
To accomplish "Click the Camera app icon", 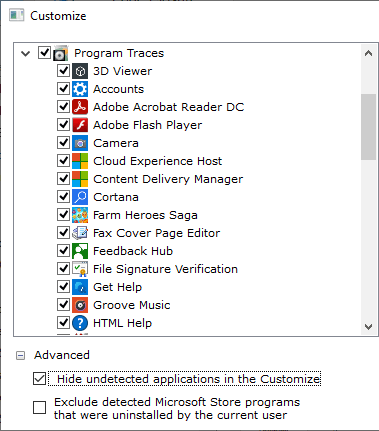I will (80, 143).
